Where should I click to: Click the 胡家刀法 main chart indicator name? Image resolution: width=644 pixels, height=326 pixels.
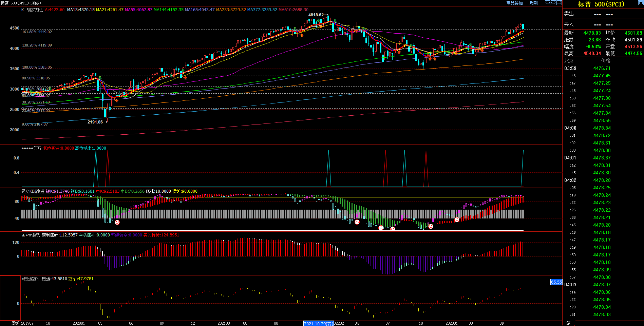[35, 10]
